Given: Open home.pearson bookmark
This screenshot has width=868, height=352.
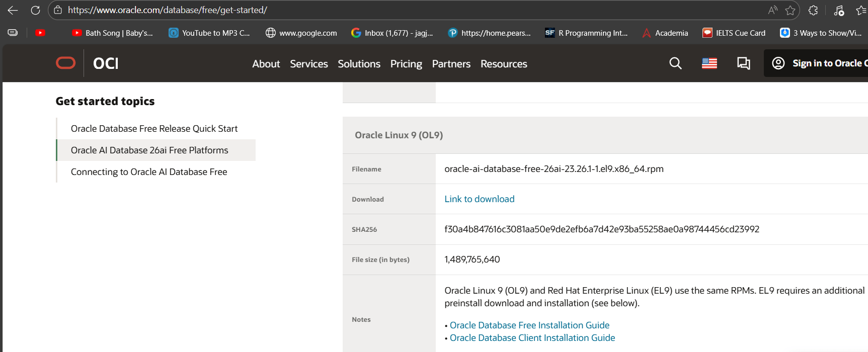Looking at the screenshot, I should coord(490,33).
